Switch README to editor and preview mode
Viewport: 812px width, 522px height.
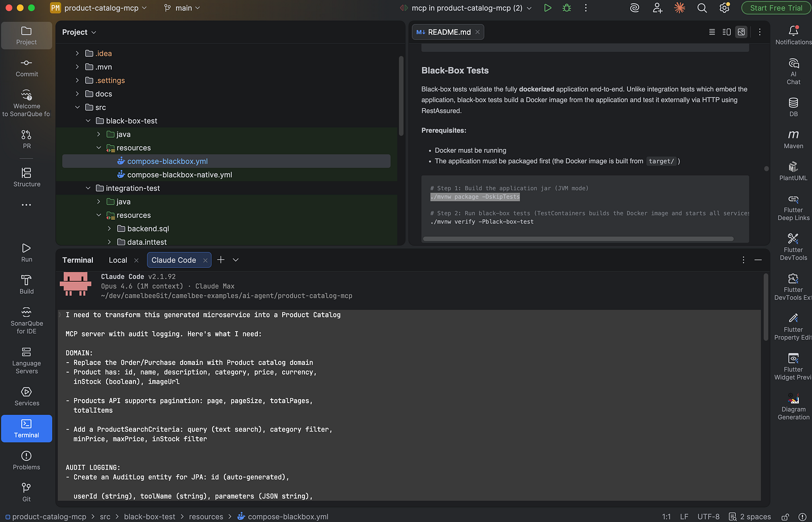[727, 32]
